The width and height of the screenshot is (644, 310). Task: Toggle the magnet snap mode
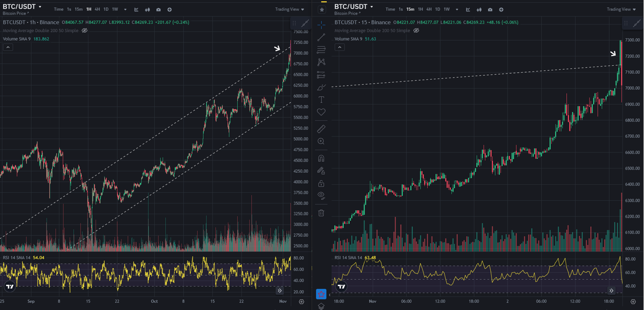click(321, 158)
